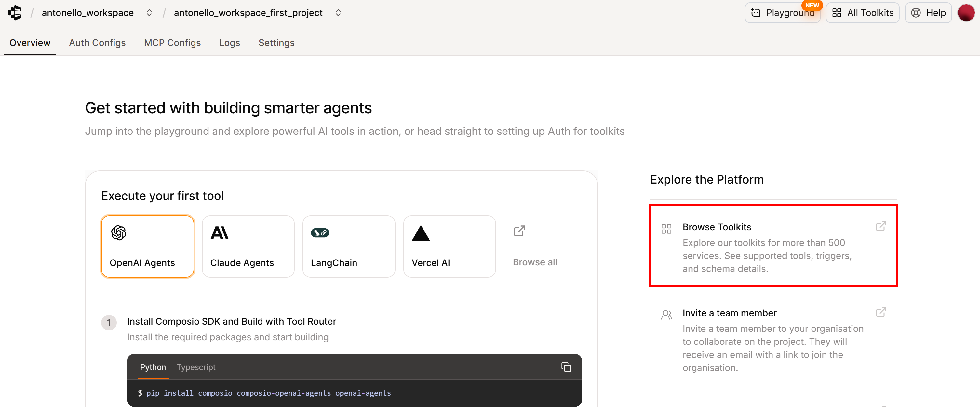Screen dimensions: 980x407
Task: Select the Vercel AI framework card
Action: pyautogui.click(x=449, y=246)
